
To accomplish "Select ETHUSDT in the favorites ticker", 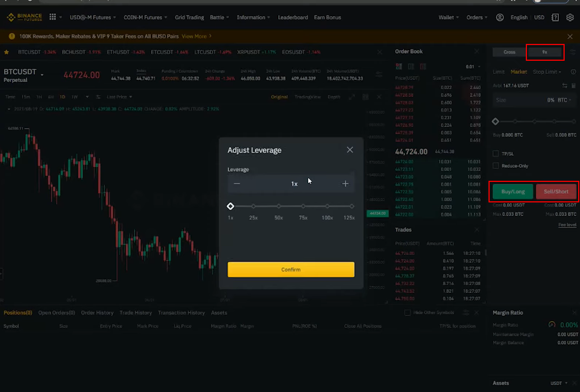I will coord(126,52).
